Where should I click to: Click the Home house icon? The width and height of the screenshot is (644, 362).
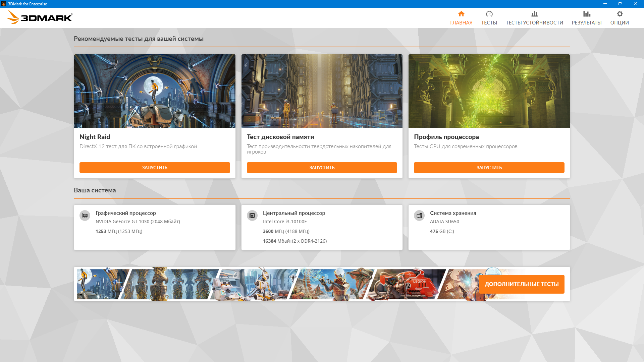(461, 14)
